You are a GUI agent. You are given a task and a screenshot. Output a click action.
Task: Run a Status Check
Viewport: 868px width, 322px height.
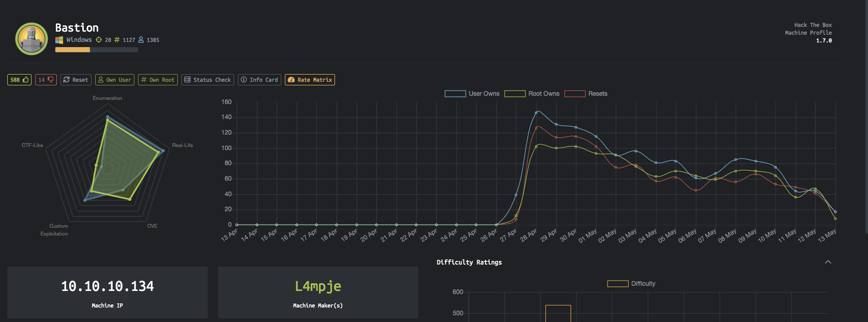tap(208, 80)
